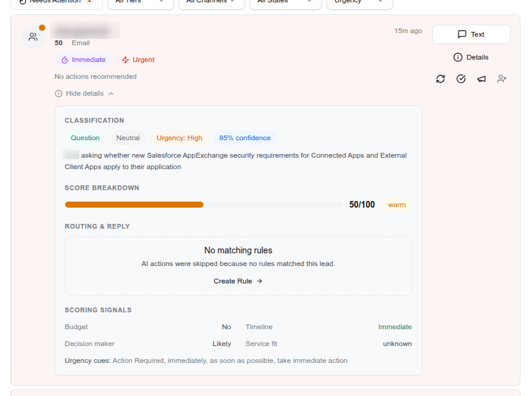Collapse the Hide details section

84,93
